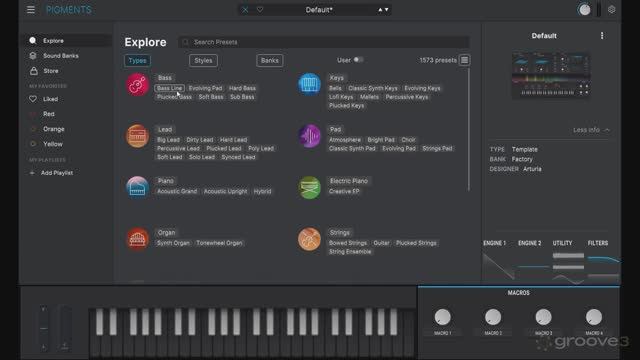Collapse the Less info section
The width and height of the screenshot is (640, 360).
point(591,130)
